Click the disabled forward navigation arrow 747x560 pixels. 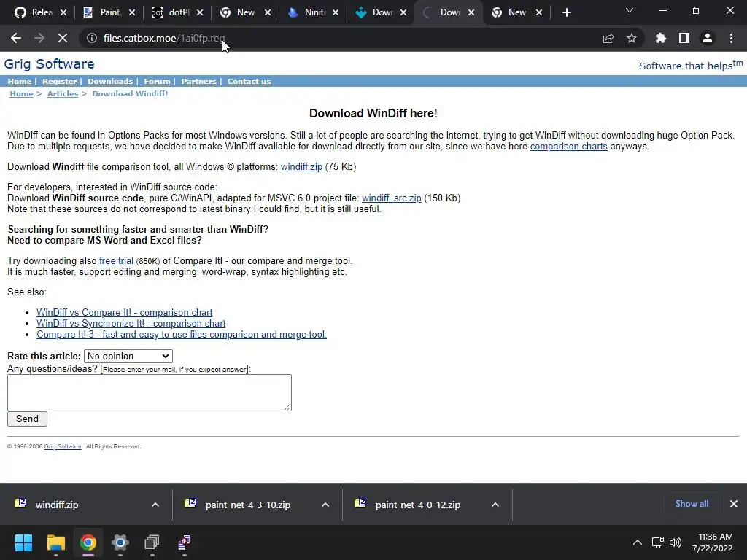pyautogui.click(x=39, y=38)
